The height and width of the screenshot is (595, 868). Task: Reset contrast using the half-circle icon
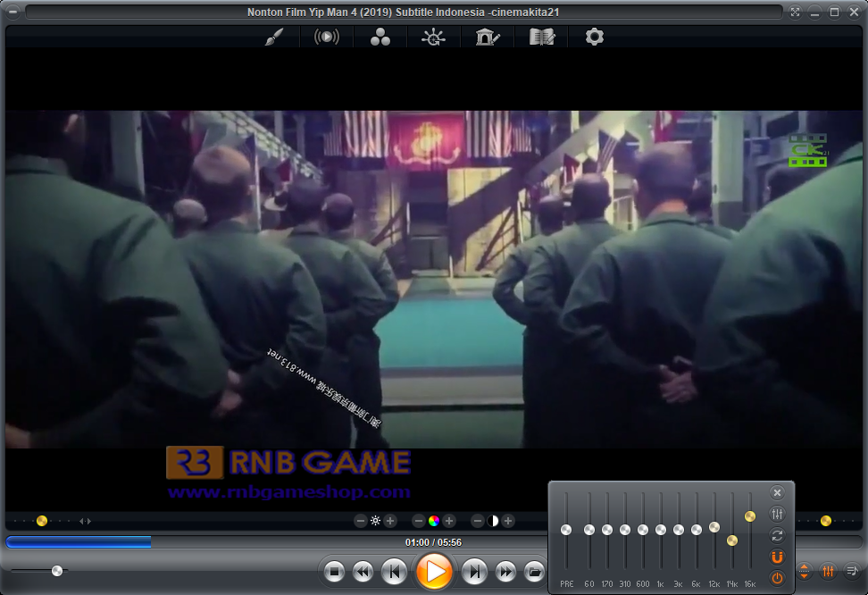coord(493,521)
